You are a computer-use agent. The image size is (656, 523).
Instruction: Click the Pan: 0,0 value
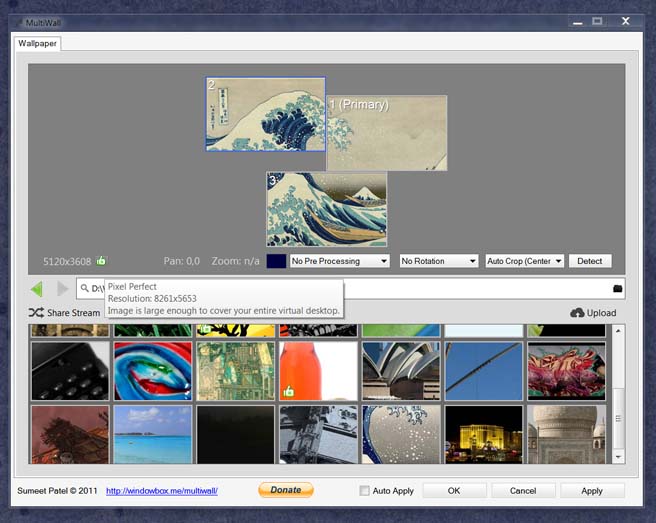(x=182, y=261)
